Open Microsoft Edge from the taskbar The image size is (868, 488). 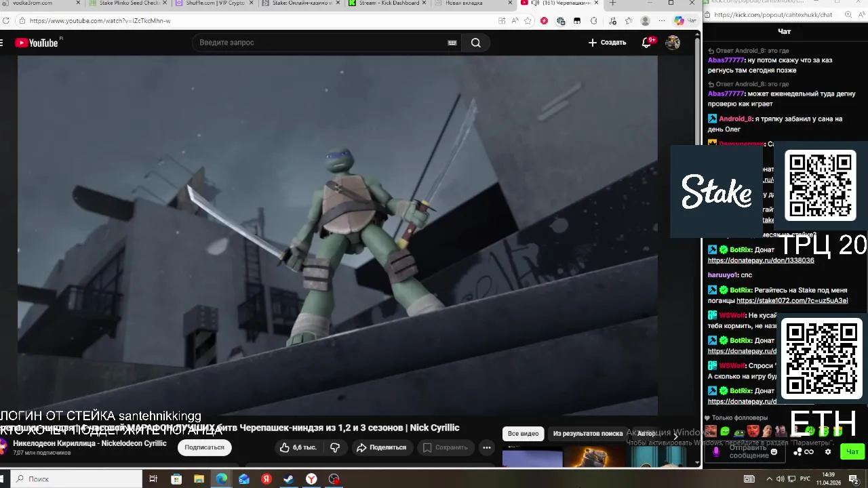pyautogui.click(x=221, y=479)
